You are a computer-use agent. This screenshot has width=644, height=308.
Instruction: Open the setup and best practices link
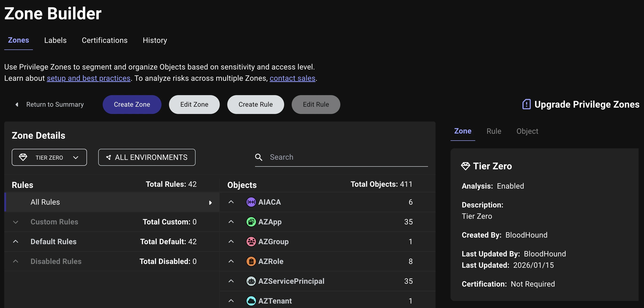(89, 78)
